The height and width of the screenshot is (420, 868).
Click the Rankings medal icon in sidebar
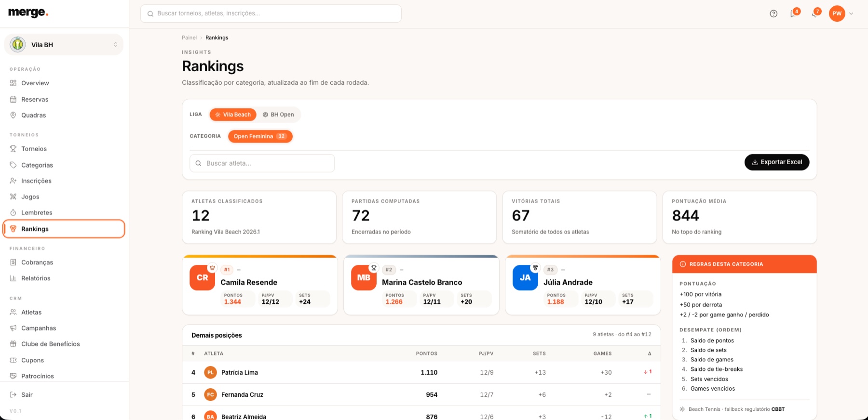point(14,229)
